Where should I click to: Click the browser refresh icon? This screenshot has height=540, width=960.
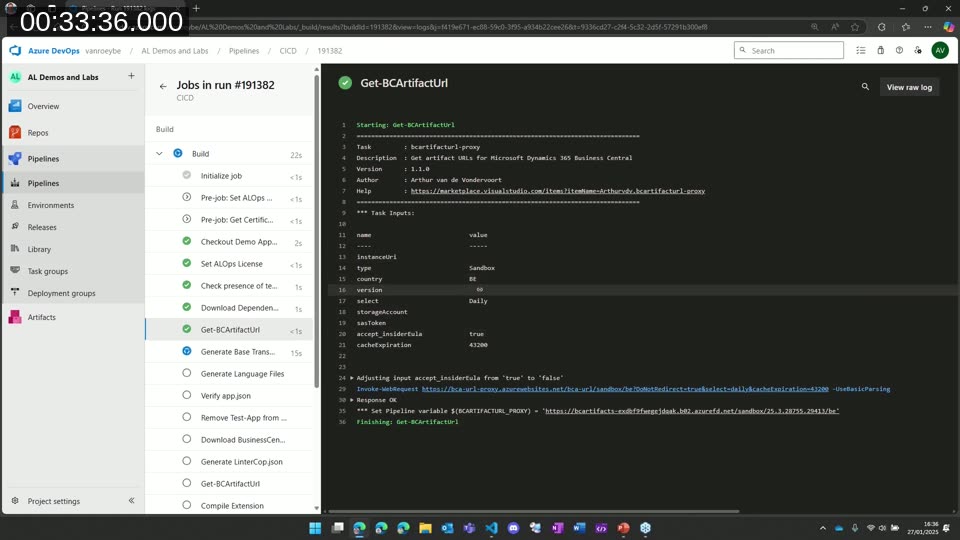click(882, 27)
